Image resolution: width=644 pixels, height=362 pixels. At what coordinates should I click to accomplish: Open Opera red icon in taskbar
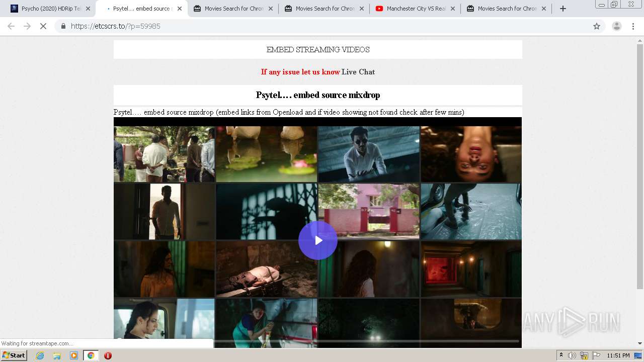point(108,355)
